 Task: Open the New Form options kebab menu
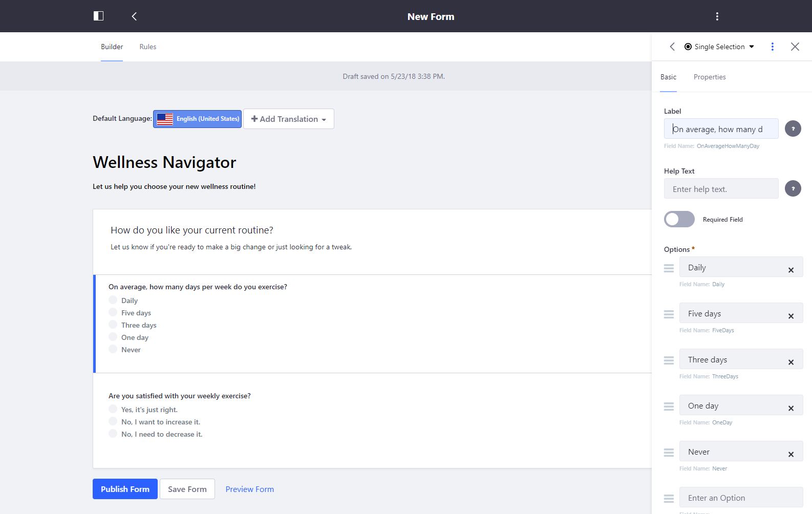click(717, 16)
